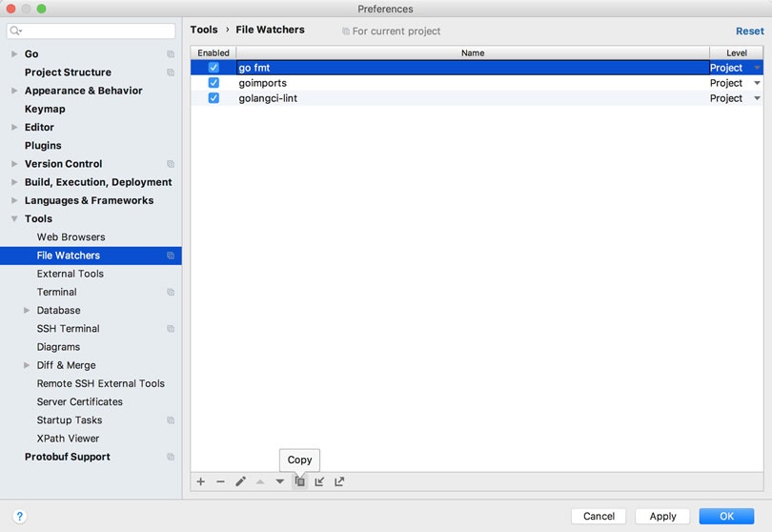Click the remove watcher minus icon

tap(220, 481)
